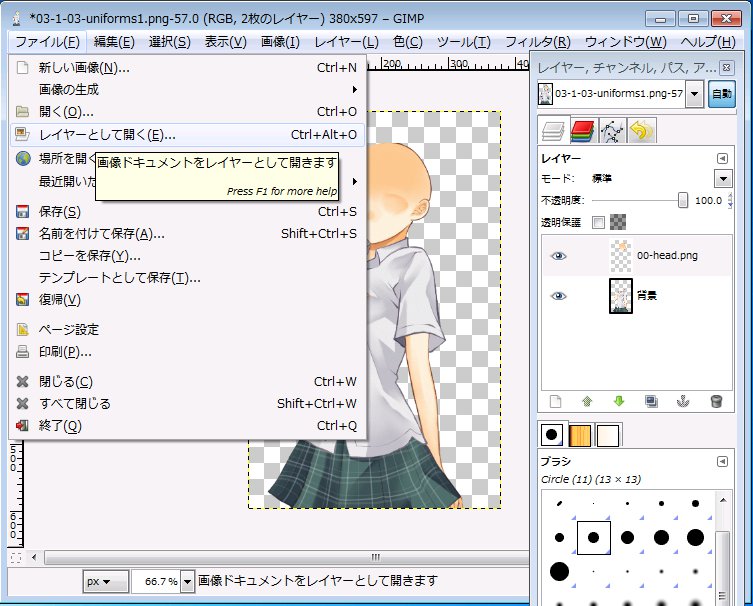The image size is (753, 606).
Task: Open the 画像 menu
Action: 280,42
